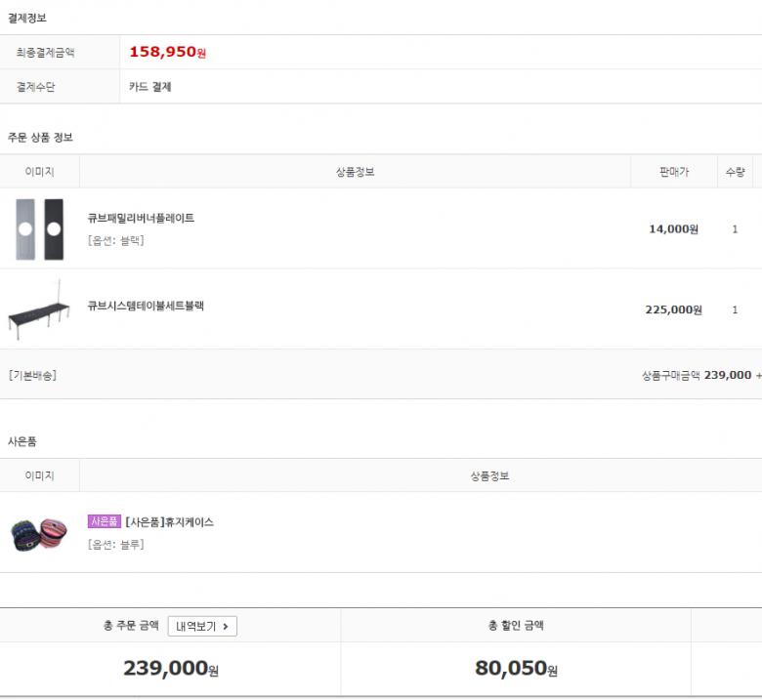The height and width of the screenshot is (700, 762).
Task: Click the 주문 상품 정보 section heading
Action: (40, 138)
